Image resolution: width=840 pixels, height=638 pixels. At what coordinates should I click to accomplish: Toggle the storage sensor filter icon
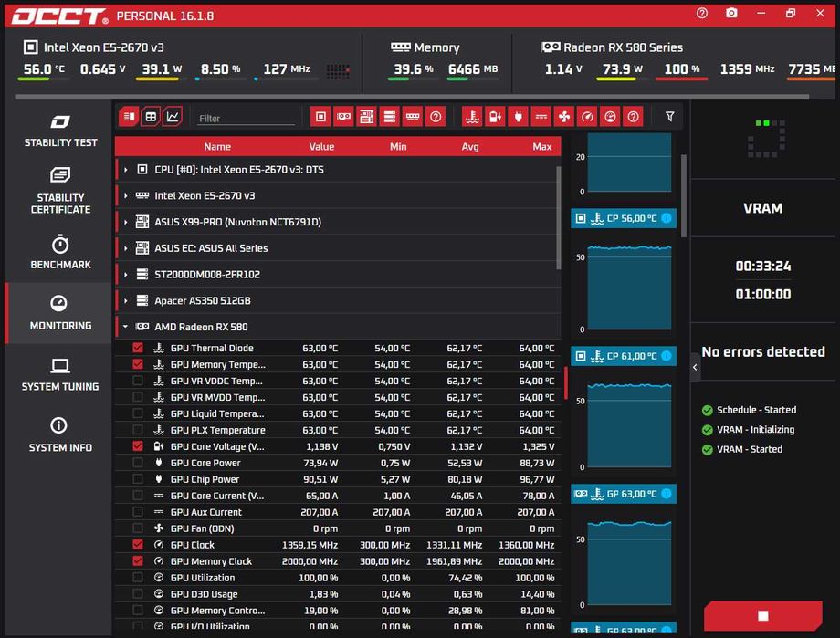tap(390, 117)
